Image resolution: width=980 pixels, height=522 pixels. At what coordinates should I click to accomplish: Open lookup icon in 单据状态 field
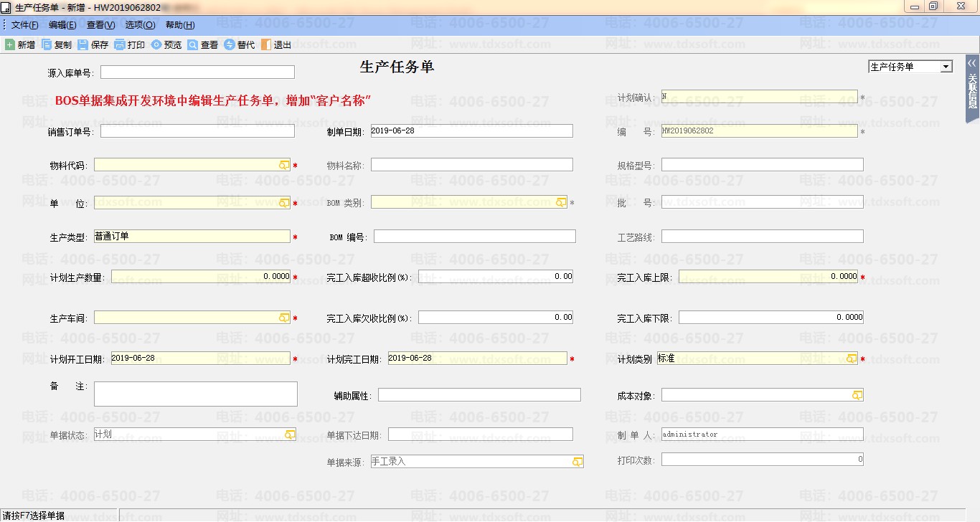(290, 435)
